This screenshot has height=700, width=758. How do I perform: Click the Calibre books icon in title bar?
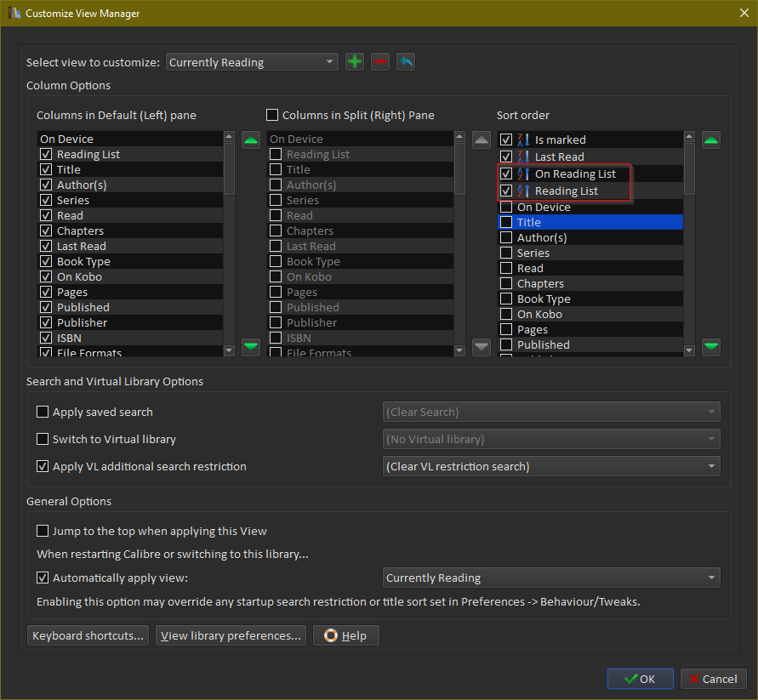coord(14,13)
